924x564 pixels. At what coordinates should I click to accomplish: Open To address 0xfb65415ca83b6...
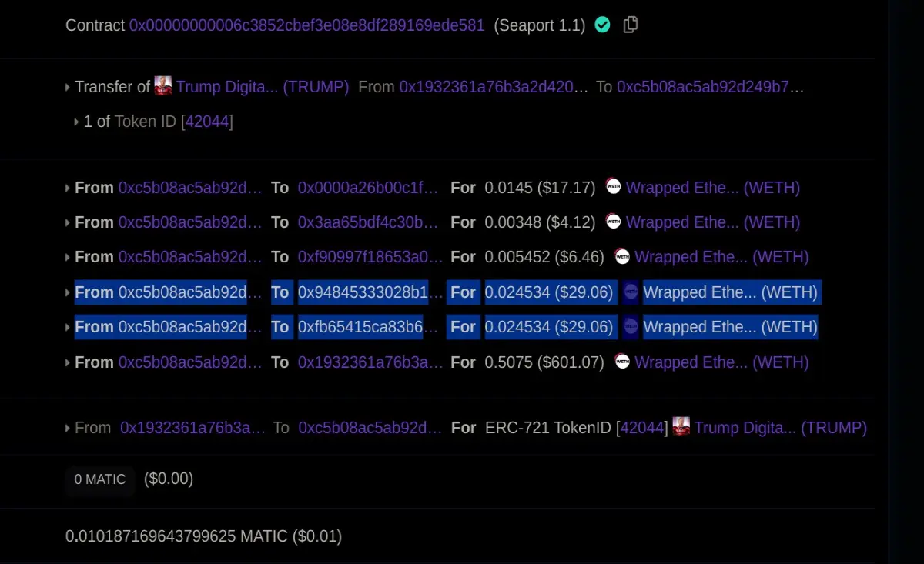tap(368, 327)
